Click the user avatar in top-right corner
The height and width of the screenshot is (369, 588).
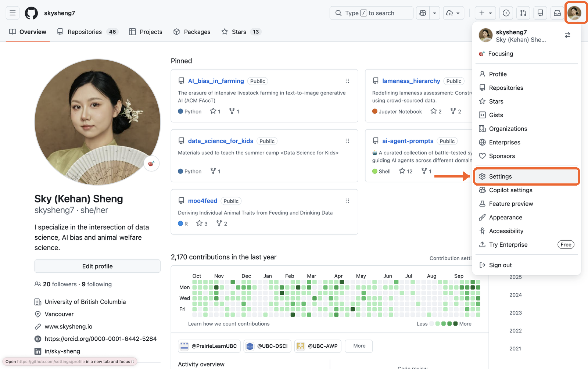574,13
